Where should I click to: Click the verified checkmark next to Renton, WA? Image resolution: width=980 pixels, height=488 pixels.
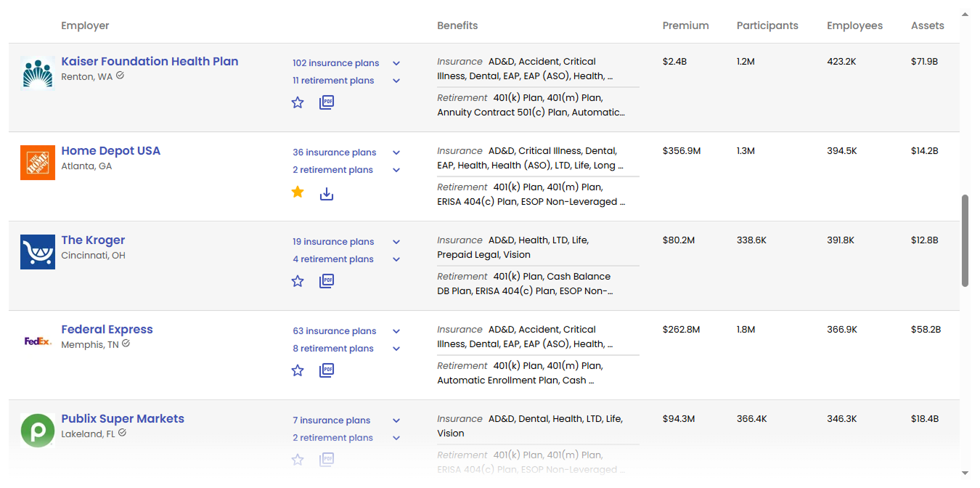[x=121, y=74]
